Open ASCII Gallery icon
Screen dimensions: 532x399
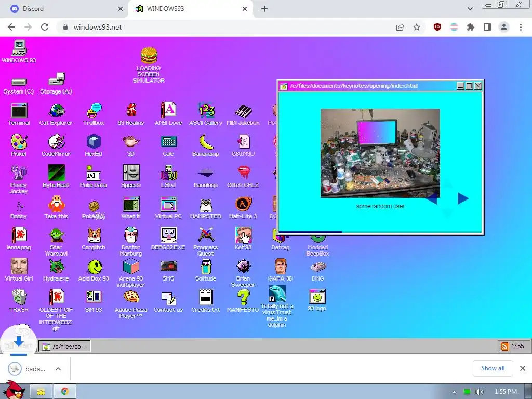tap(206, 110)
